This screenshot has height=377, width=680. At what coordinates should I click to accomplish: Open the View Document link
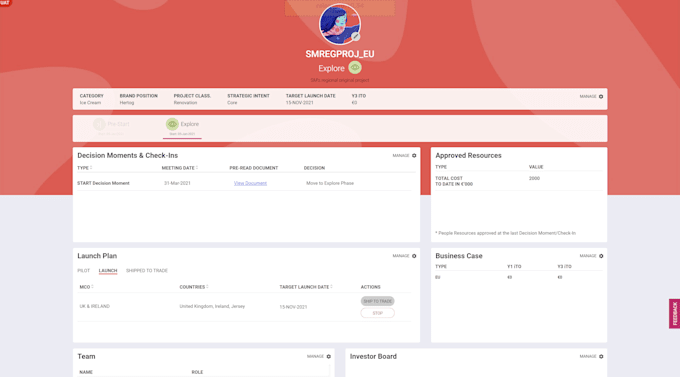tap(250, 183)
